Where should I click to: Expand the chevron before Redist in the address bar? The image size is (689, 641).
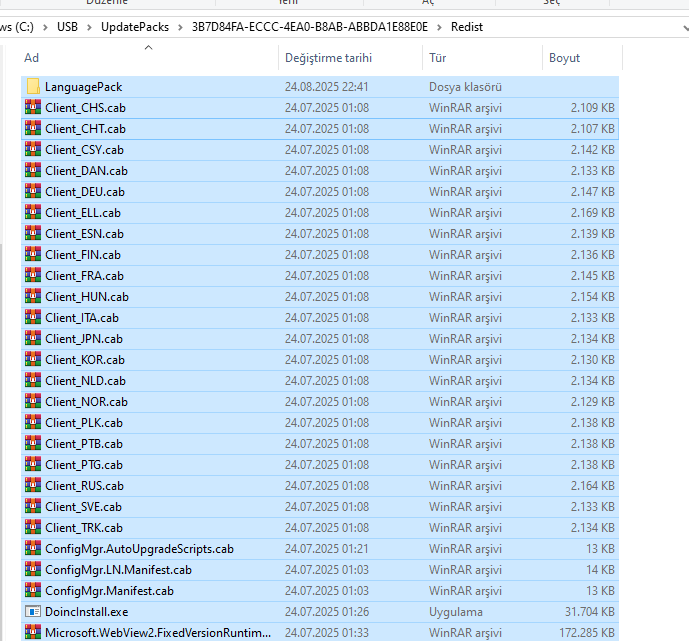tap(439, 27)
